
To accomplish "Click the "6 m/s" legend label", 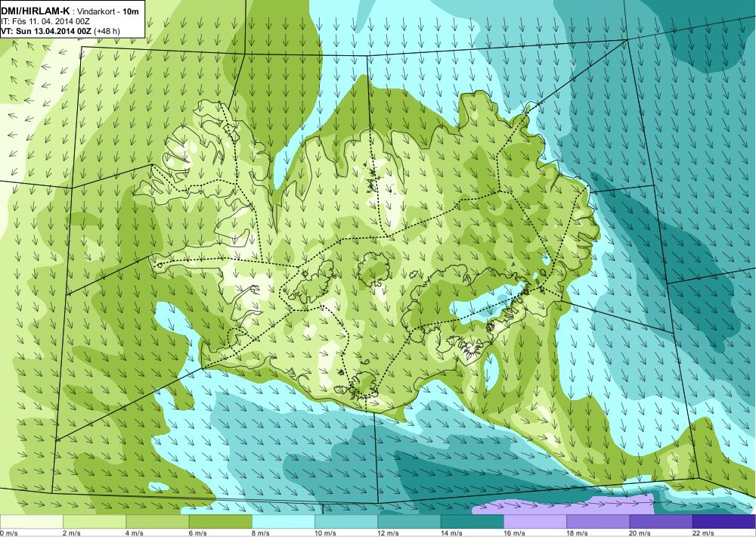I will pyautogui.click(x=197, y=532).
